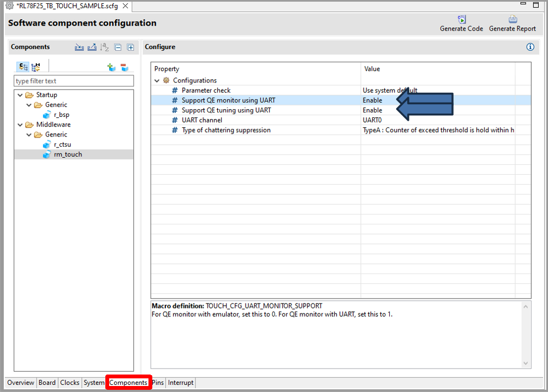Click the import configuration icon in Components

click(79, 47)
